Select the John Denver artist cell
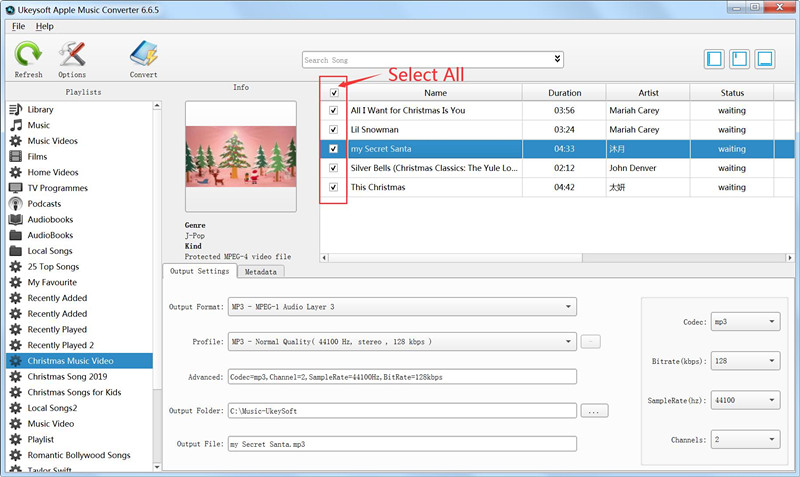 point(647,168)
